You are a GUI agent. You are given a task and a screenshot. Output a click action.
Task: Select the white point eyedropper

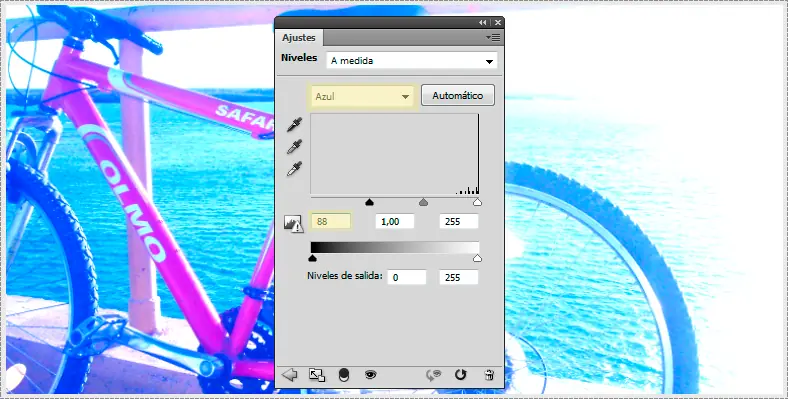tap(294, 169)
